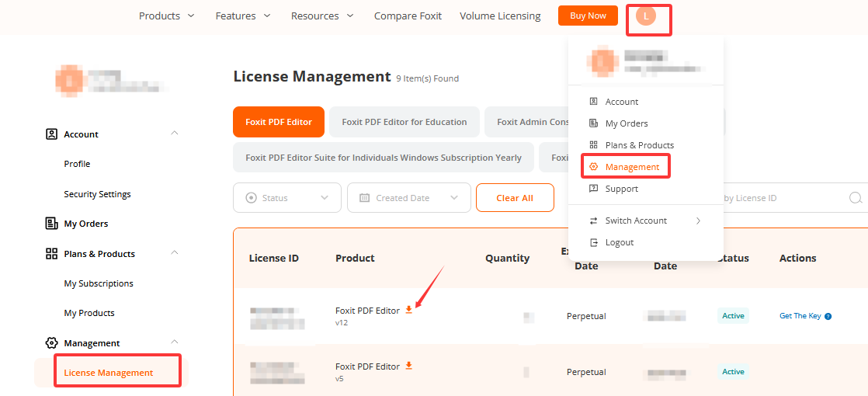Collapse the Management section in sidebar
Viewport: 868px width, 396px height.
click(175, 342)
